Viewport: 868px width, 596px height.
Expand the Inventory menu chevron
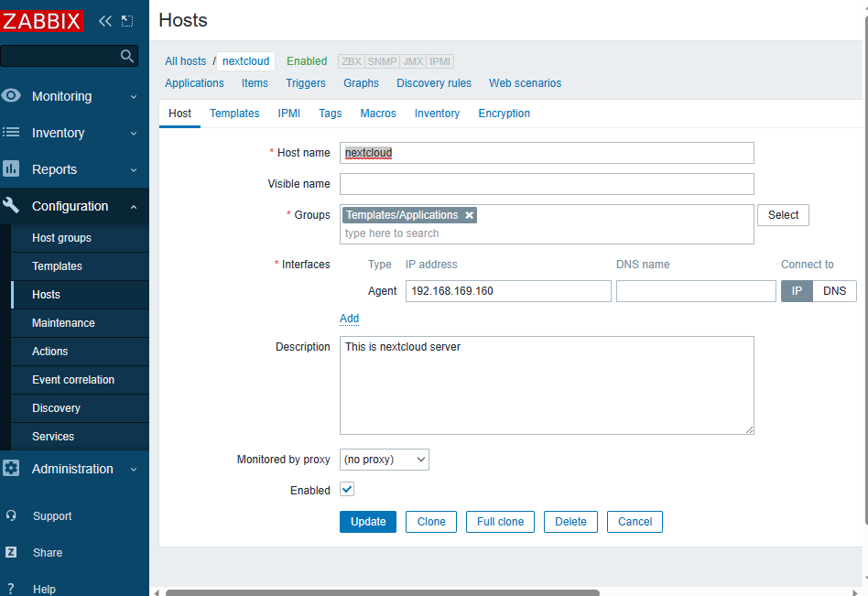134,134
